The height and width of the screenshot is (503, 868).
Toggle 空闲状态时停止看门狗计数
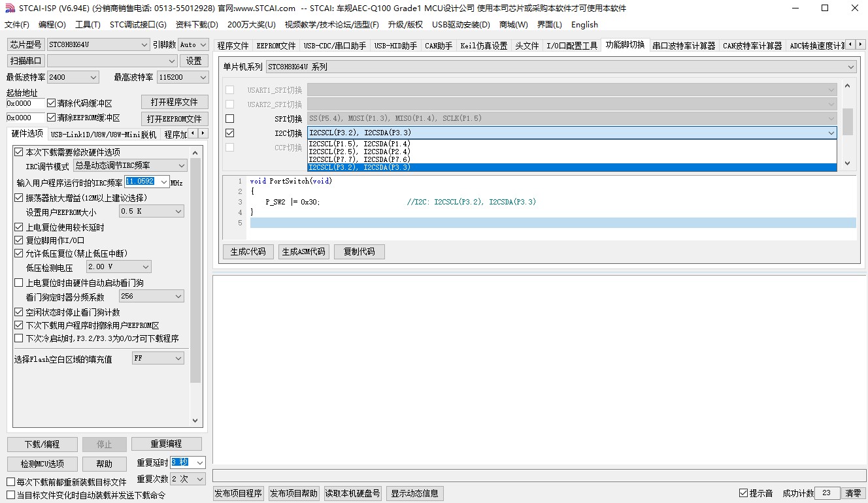(x=19, y=312)
